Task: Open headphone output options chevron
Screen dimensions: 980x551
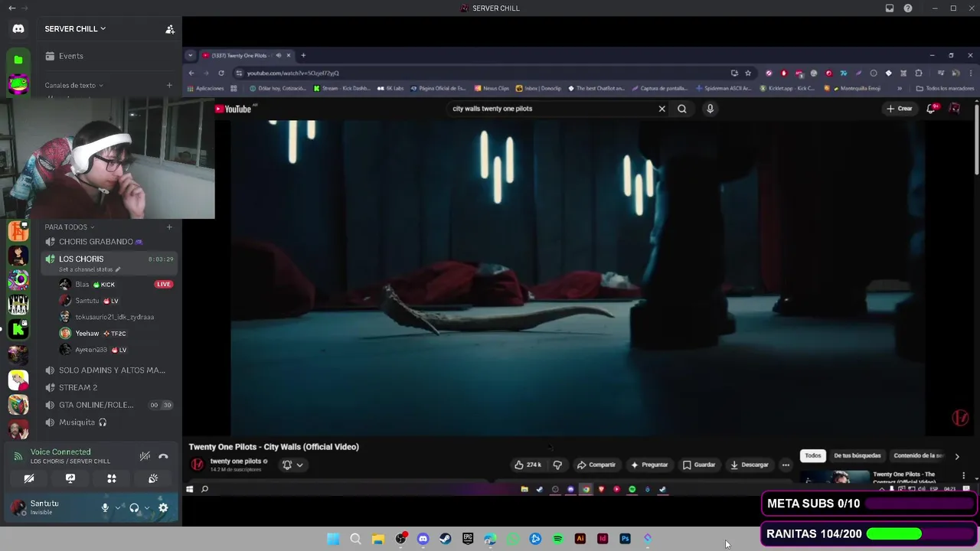Action: 147,507
